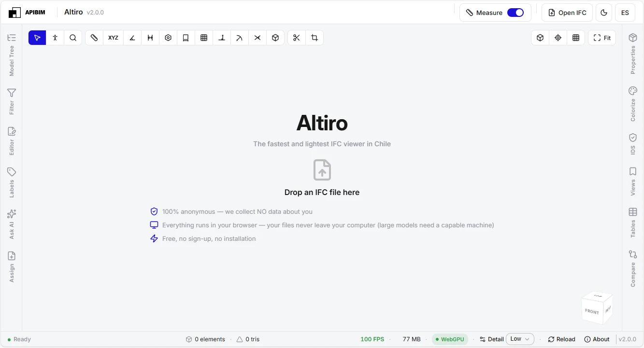Activate the select arrow tool

pyautogui.click(x=37, y=38)
